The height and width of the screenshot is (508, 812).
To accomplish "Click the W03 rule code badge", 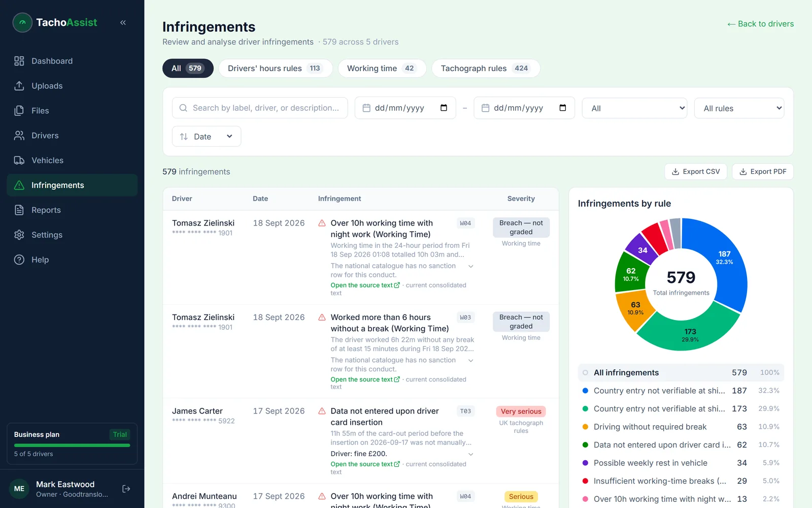I will point(465,317).
